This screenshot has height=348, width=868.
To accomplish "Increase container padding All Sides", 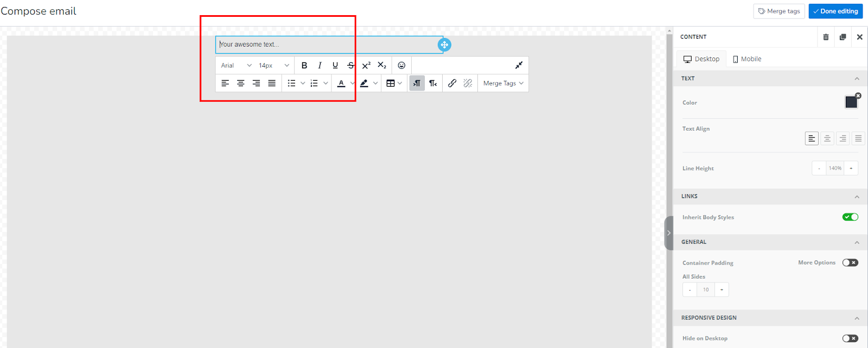I will (x=722, y=289).
